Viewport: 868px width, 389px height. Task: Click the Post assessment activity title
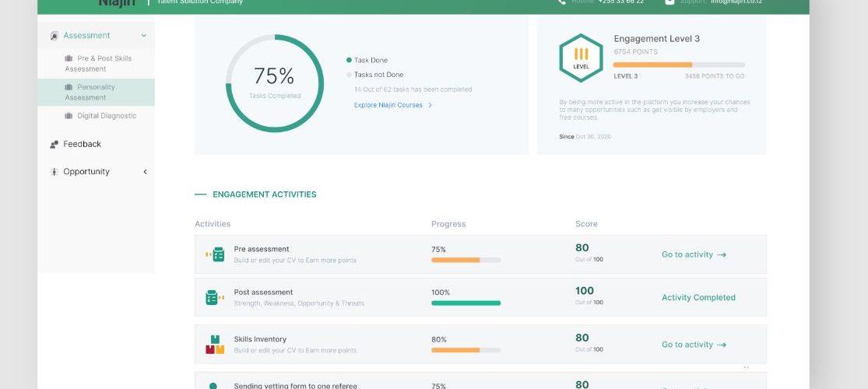[263, 293]
